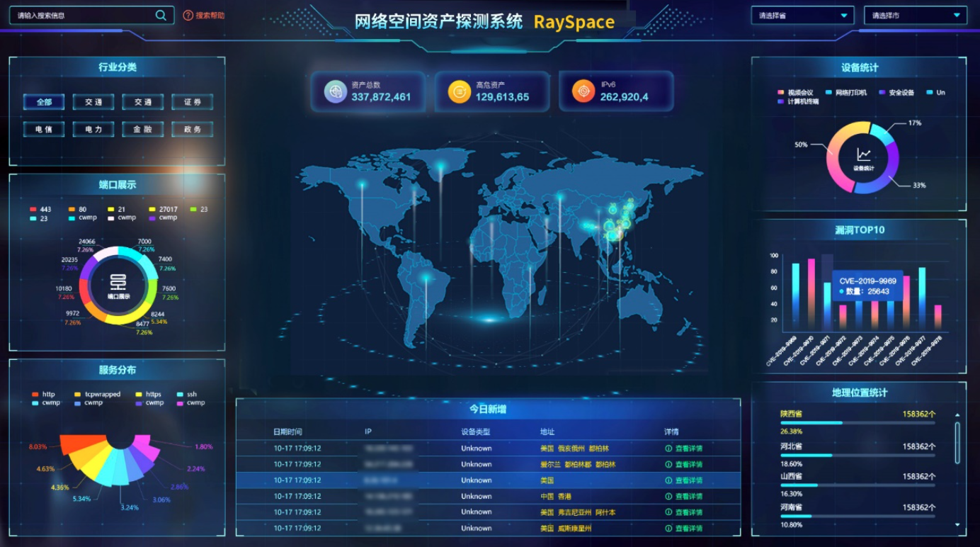Click the yellow 高危资产 icon
This screenshot has width=980, height=547.
pyautogui.click(x=460, y=91)
